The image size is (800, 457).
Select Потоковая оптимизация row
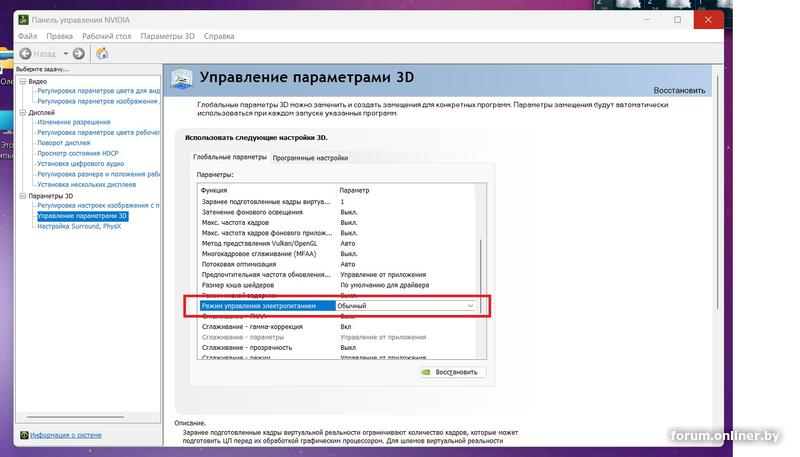pos(337,264)
